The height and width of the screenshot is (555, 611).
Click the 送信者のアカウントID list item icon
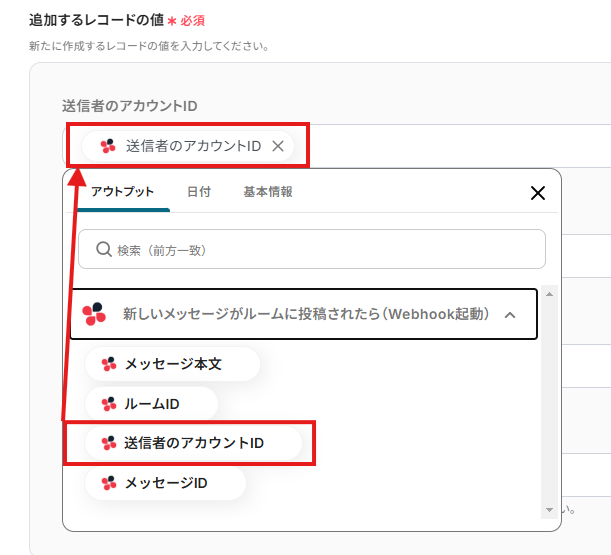pos(109,442)
